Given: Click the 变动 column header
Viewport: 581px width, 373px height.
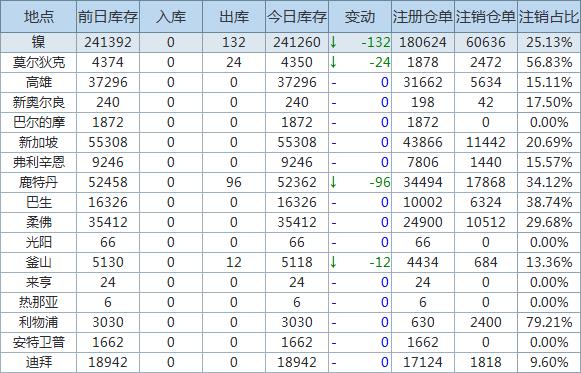Looking at the screenshot, I should [x=360, y=17].
